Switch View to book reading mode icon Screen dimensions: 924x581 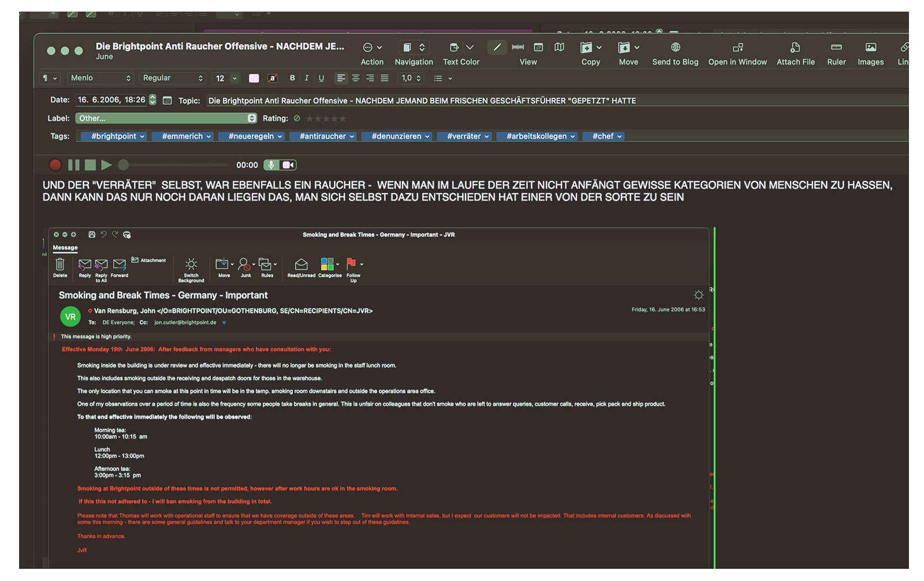[x=559, y=47]
